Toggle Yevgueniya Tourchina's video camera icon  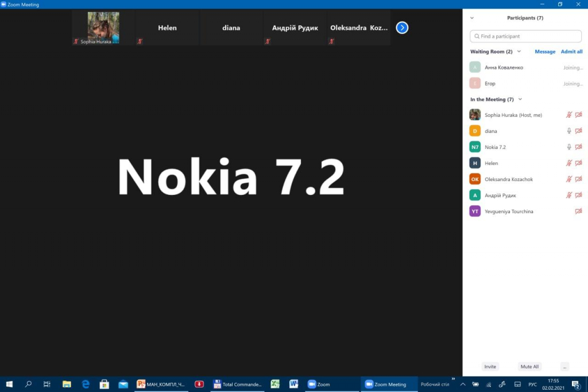point(579,212)
